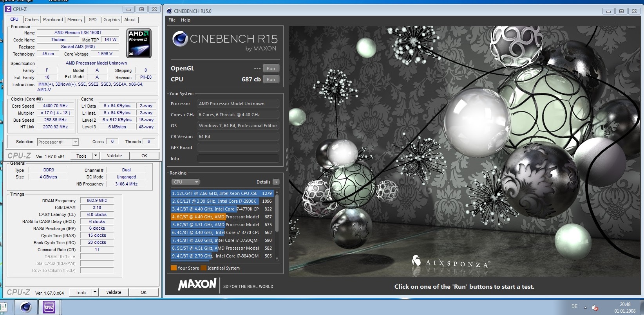Click the MAXON logo at bottom
Screen dimensions: 644x315
pos(197,284)
